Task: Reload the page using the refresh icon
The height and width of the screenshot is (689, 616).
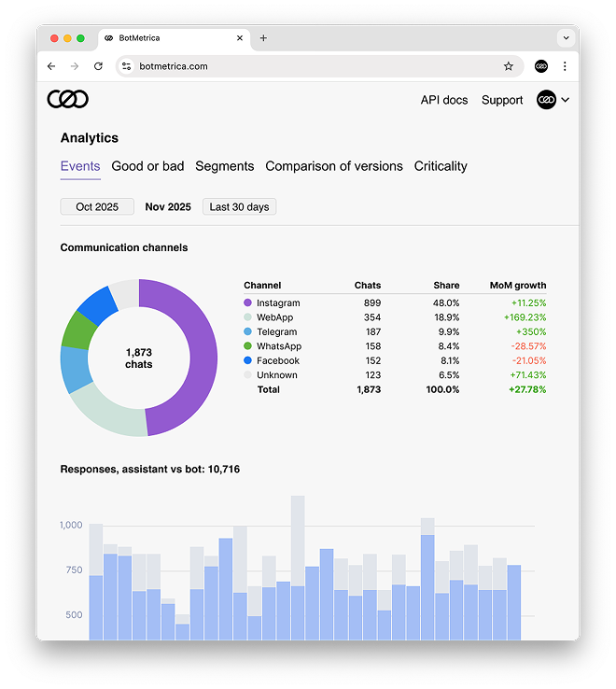Action: pos(98,66)
